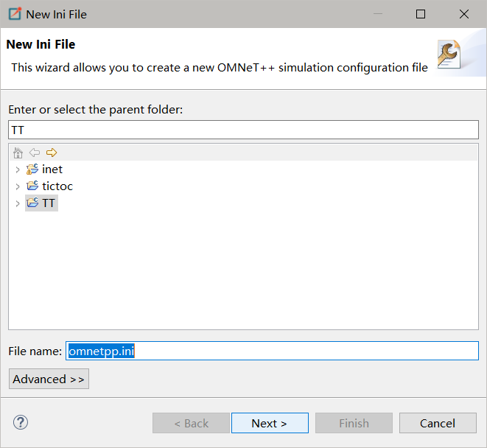487x448 pixels.
Task: Select the inet folder label in the tree
Action: 52,169
